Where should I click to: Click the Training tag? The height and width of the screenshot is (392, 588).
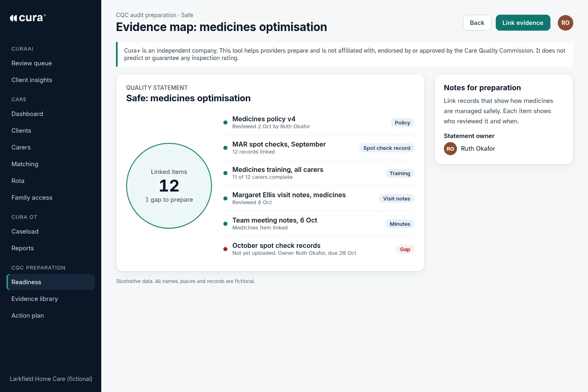click(x=400, y=174)
